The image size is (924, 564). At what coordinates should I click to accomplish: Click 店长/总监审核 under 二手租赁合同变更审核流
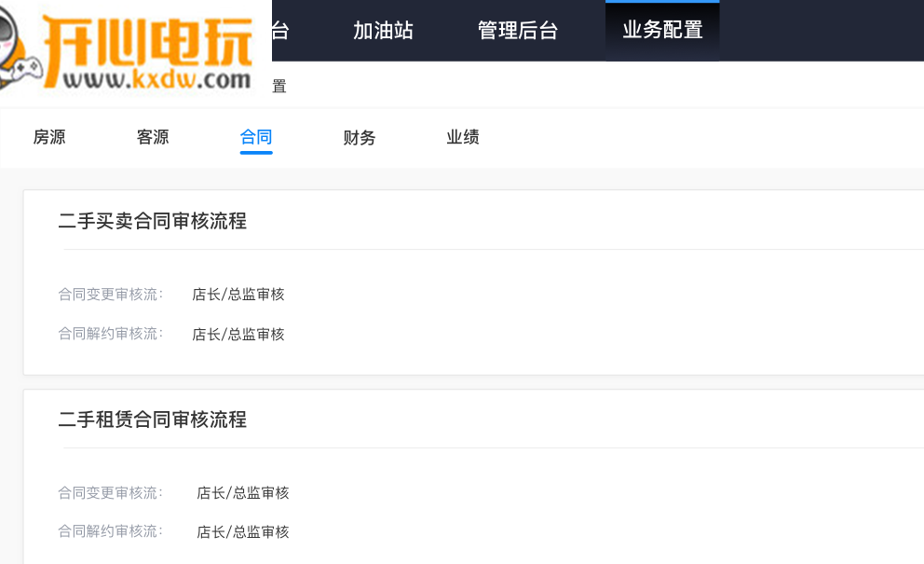tap(241, 492)
